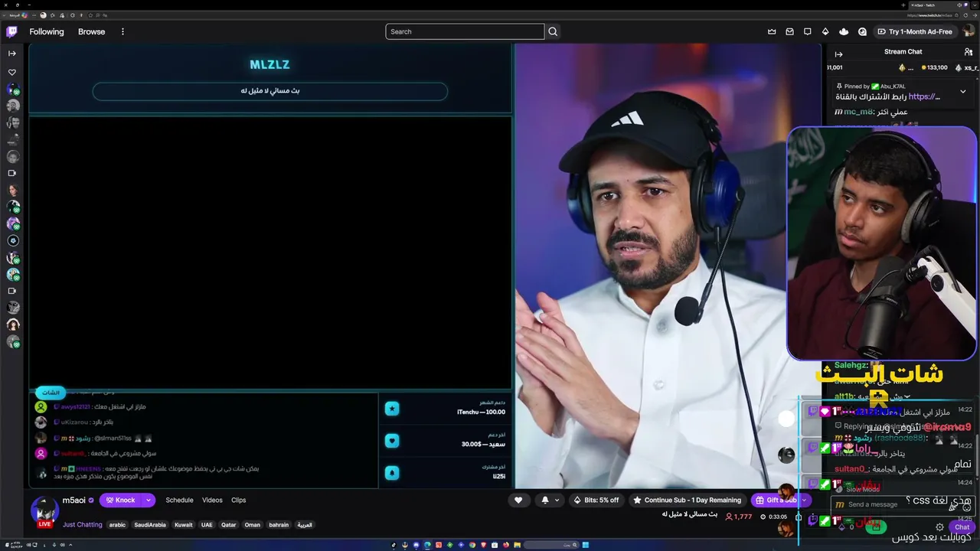The height and width of the screenshot is (551, 980).
Task: Open the notifications inbox icon
Action: click(789, 31)
